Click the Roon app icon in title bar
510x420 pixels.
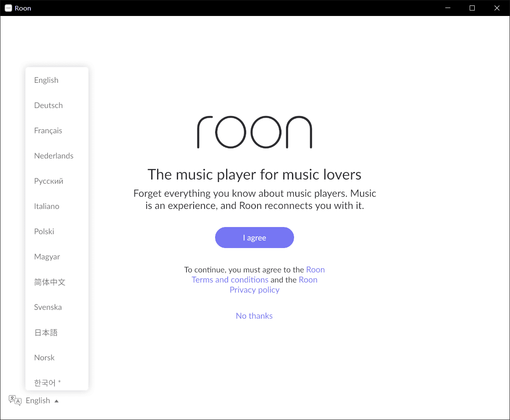point(8,8)
